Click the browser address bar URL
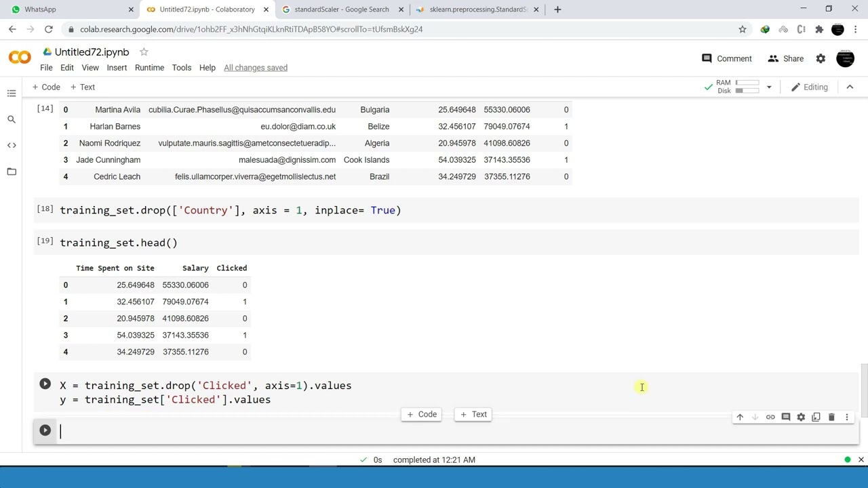Viewport: 868px width, 488px height. pos(251,29)
